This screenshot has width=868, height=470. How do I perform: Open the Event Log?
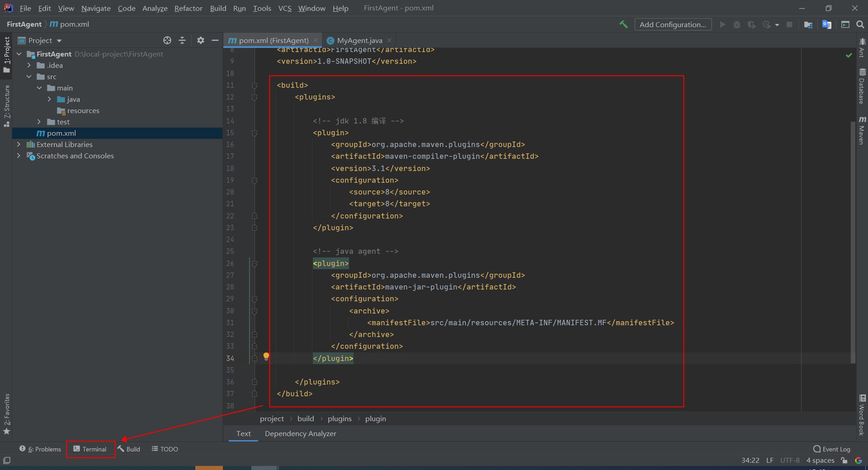(832, 449)
